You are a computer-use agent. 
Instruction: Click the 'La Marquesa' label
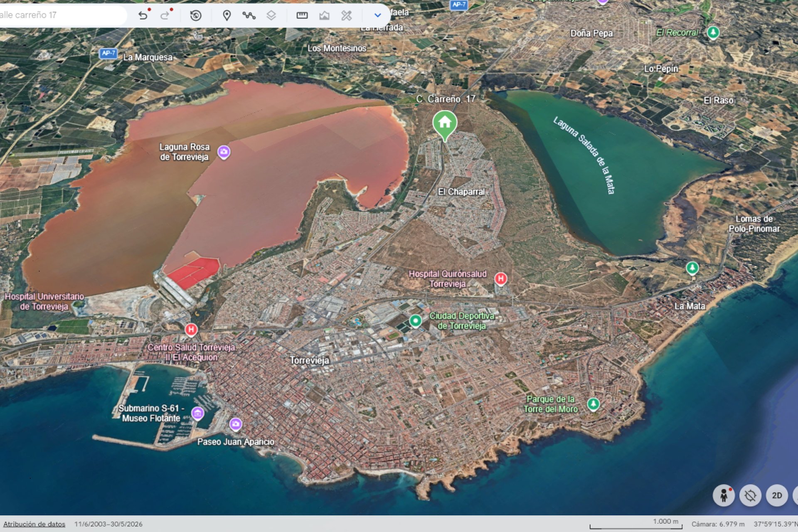pos(148,57)
